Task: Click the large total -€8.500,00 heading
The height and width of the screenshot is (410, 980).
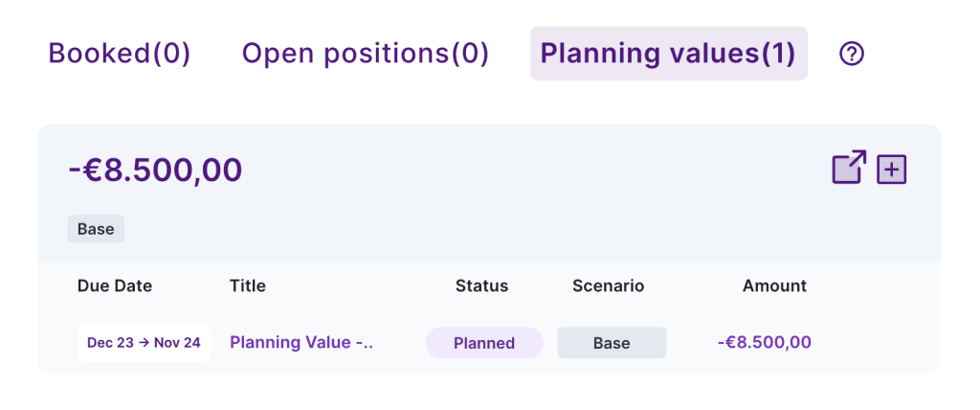Action: click(x=155, y=171)
